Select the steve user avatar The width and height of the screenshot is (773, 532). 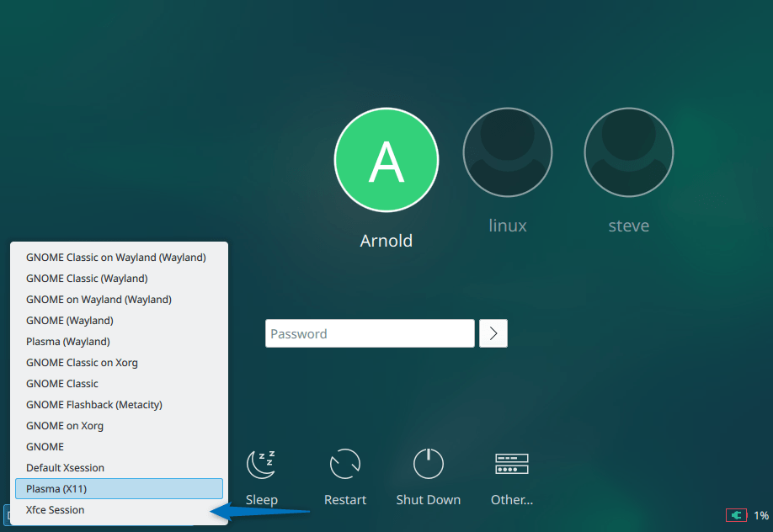point(628,152)
